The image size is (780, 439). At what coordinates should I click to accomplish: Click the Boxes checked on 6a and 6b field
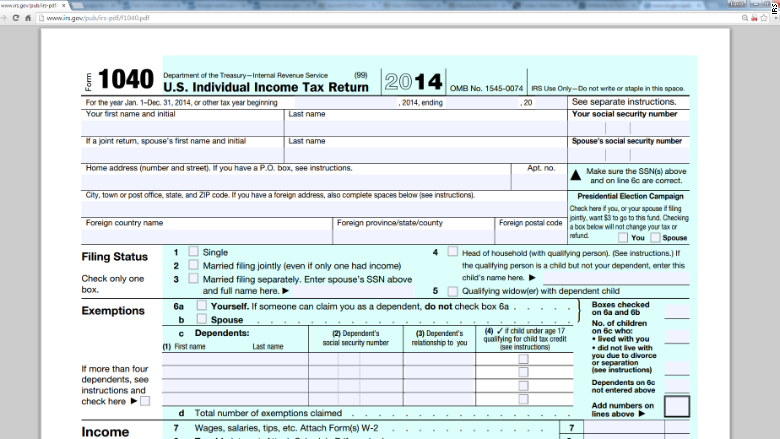coord(677,312)
